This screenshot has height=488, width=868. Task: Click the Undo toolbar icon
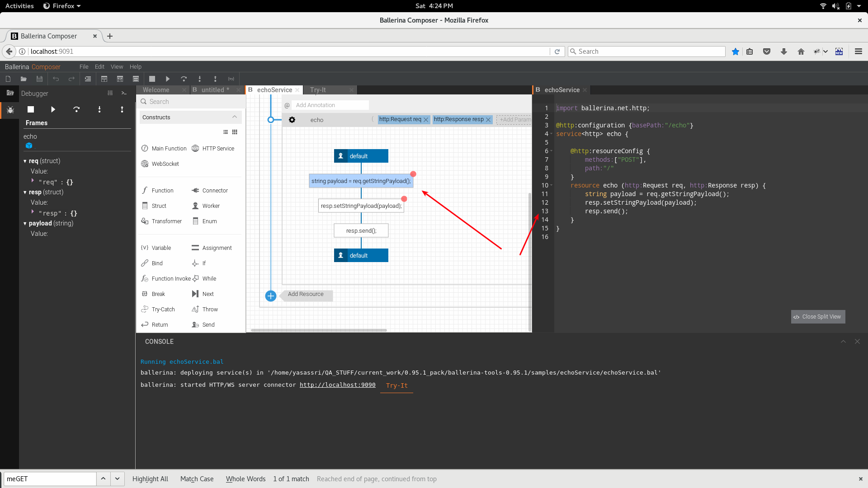(x=56, y=79)
